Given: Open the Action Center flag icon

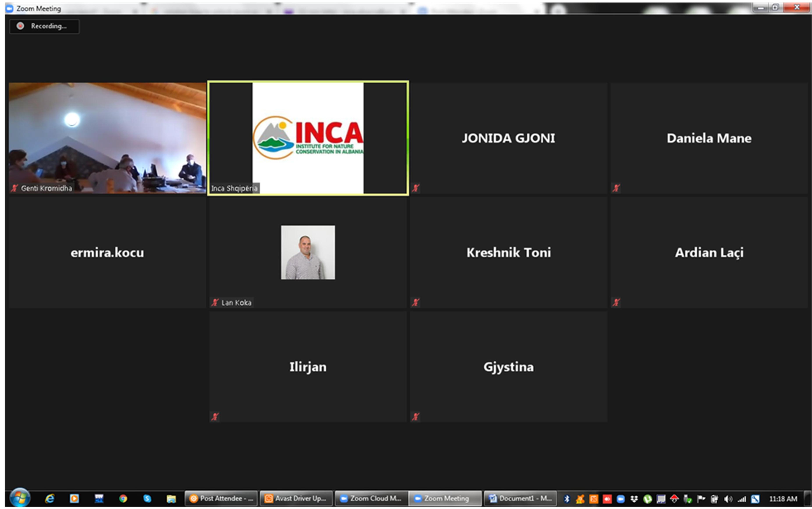Looking at the screenshot, I should click(x=701, y=499).
